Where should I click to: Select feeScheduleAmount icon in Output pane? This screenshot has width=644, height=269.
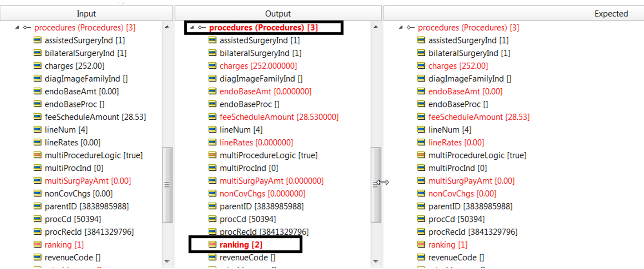[x=212, y=117]
